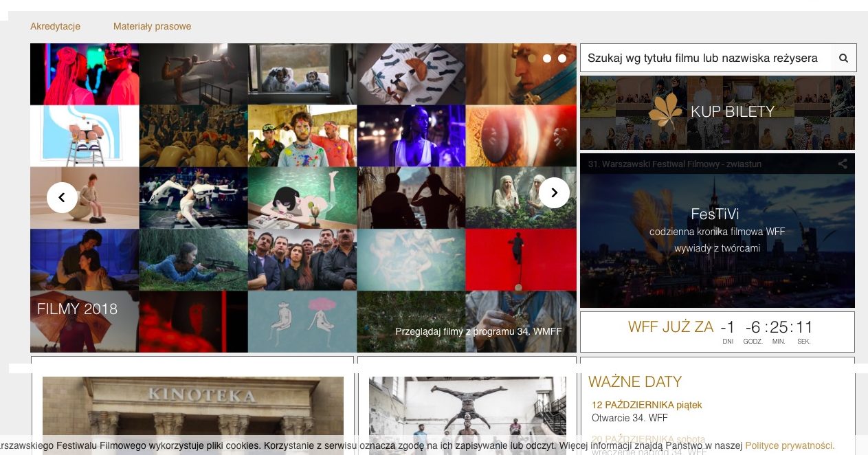Open the Akredytacje menu link
This screenshot has height=455, width=868.
56,26
